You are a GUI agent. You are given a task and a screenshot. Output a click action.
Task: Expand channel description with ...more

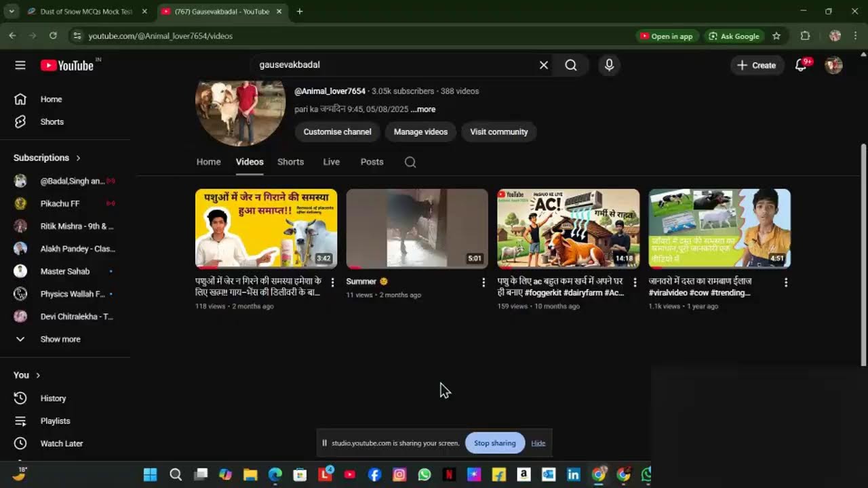pyautogui.click(x=423, y=109)
